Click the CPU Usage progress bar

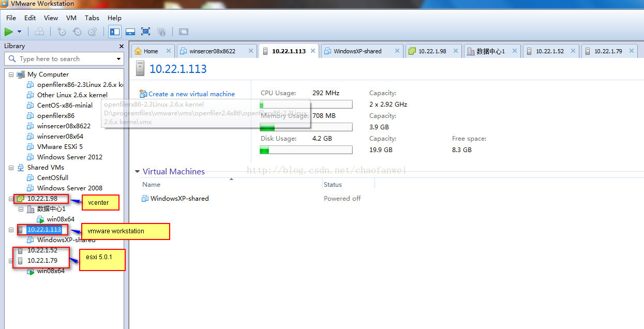pyautogui.click(x=306, y=104)
